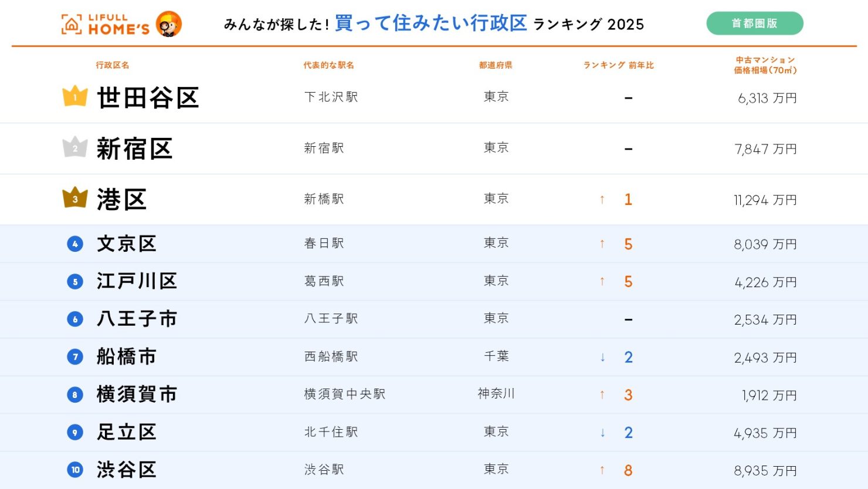Viewport: 868px width, 489px height.
Task: Click the 行政区名 column header
Action: pos(113,65)
